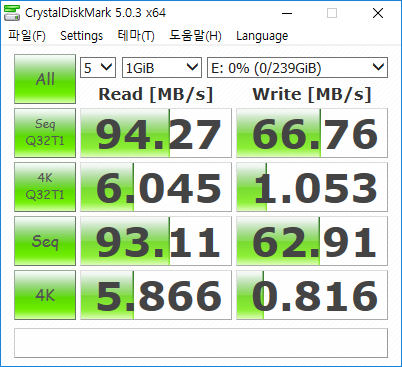This screenshot has height=367, width=402.
Task: Open the Settings menu
Action: [x=81, y=35]
